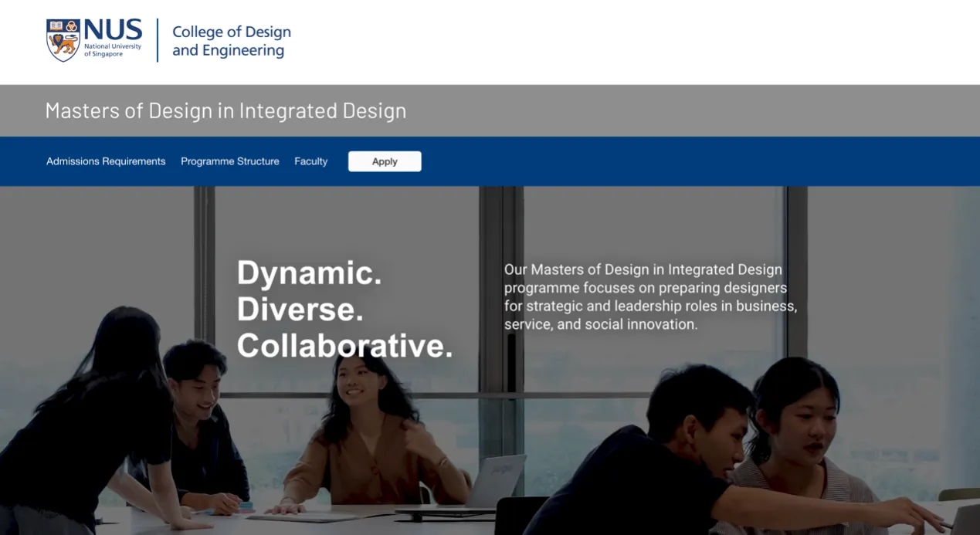Click the NUS shield crest logo
The image size is (980, 535).
pyautogui.click(x=63, y=40)
